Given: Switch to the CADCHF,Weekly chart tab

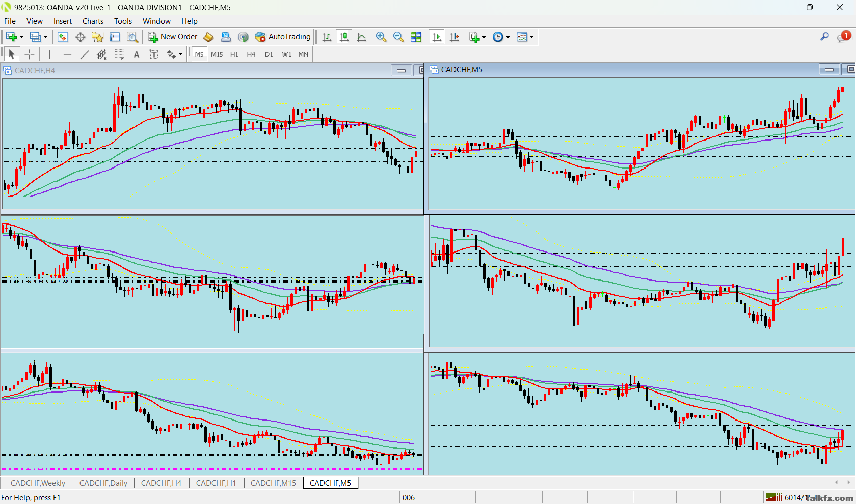Looking at the screenshot, I should [38, 483].
